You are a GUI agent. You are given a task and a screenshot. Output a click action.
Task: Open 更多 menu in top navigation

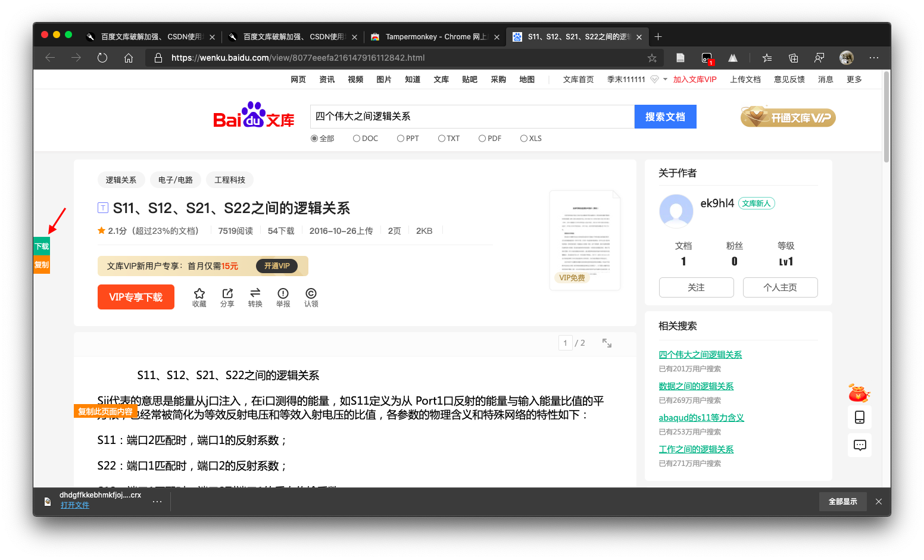(854, 79)
